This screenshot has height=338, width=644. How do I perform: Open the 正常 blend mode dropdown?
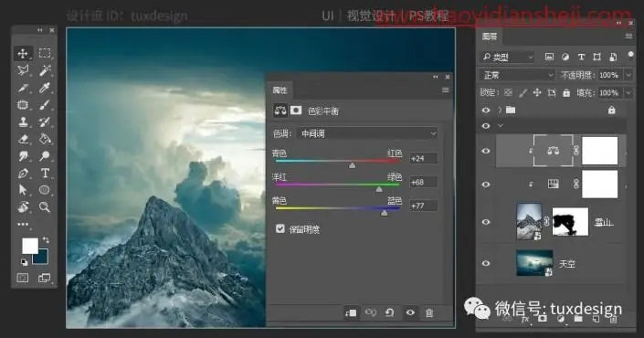point(517,75)
